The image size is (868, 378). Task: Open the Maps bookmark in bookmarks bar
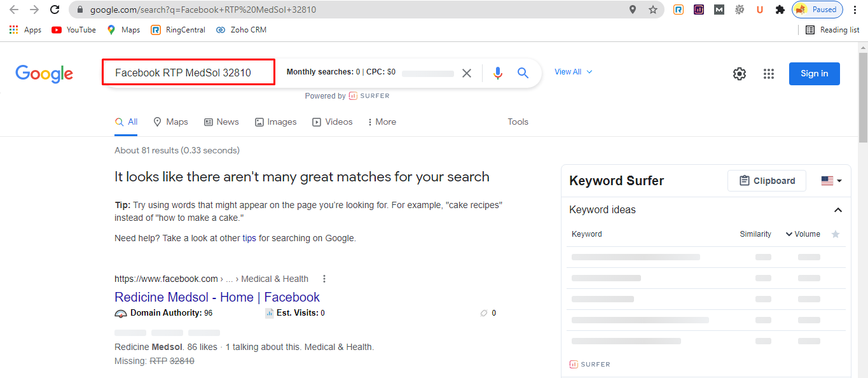point(123,30)
